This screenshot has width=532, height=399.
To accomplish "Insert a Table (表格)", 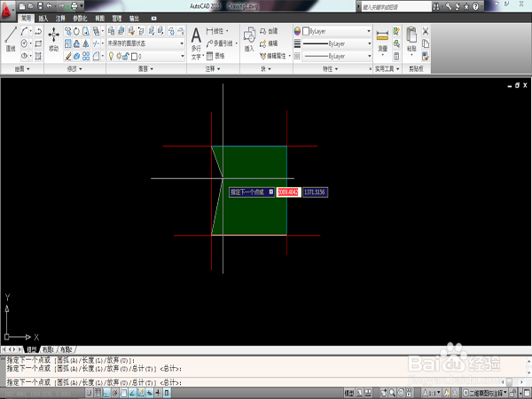I will [x=215, y=56].
